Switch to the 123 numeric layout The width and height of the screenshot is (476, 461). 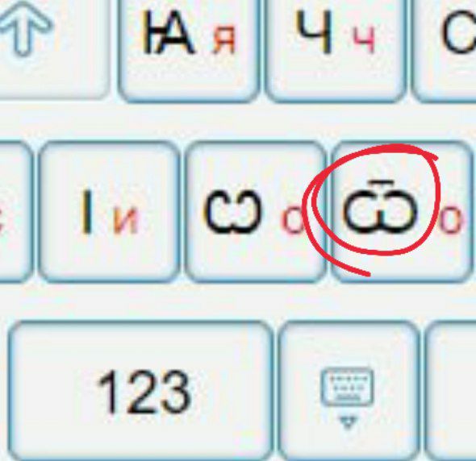(x=140, y=391)
